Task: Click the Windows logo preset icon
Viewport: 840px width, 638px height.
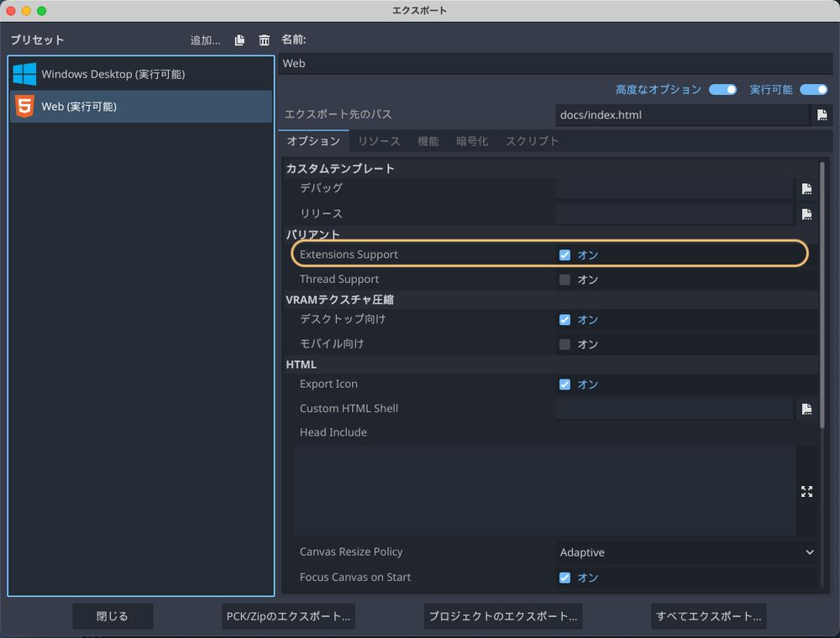Action: coord(24,74)
